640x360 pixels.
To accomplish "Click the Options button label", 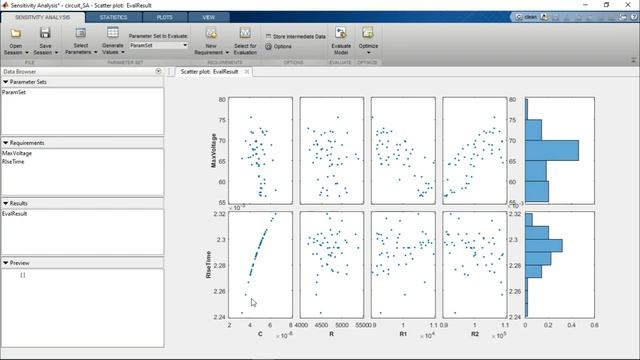I will [282, 47].
